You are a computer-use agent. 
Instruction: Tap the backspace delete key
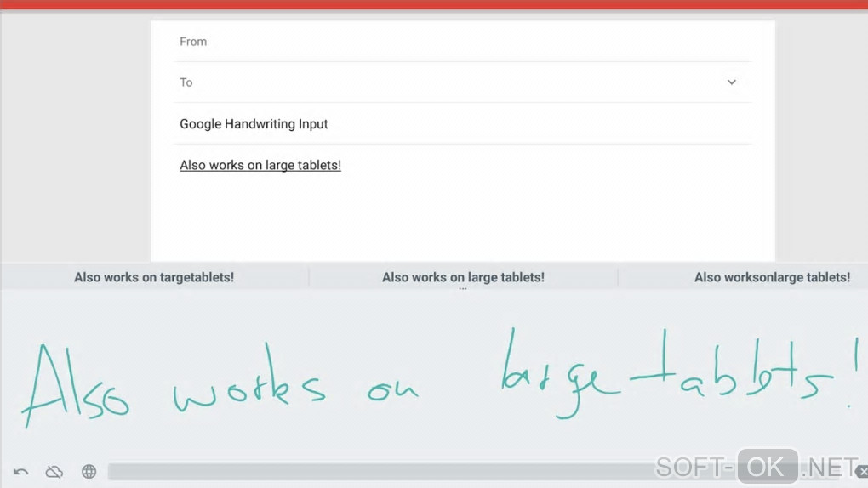(x=862, y=471)
